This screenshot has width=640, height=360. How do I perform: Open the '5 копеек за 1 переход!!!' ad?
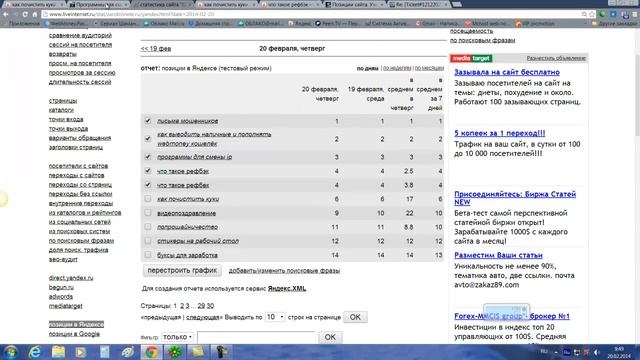point(500,133)
